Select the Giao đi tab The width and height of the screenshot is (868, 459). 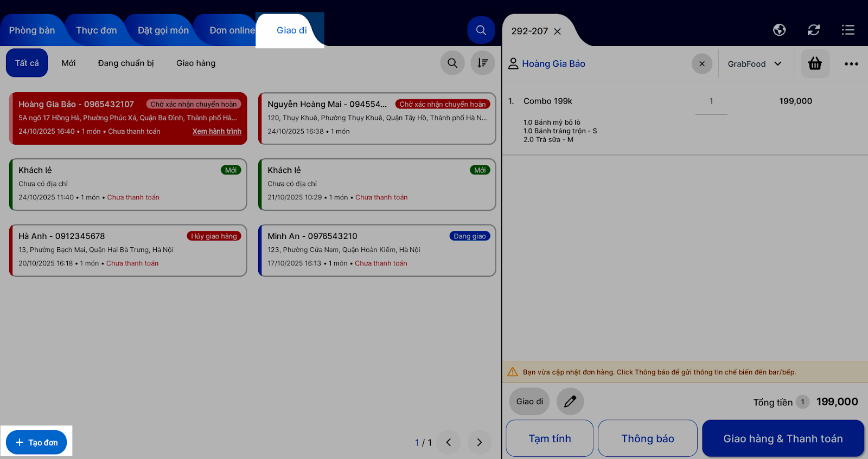click(292, 30)
